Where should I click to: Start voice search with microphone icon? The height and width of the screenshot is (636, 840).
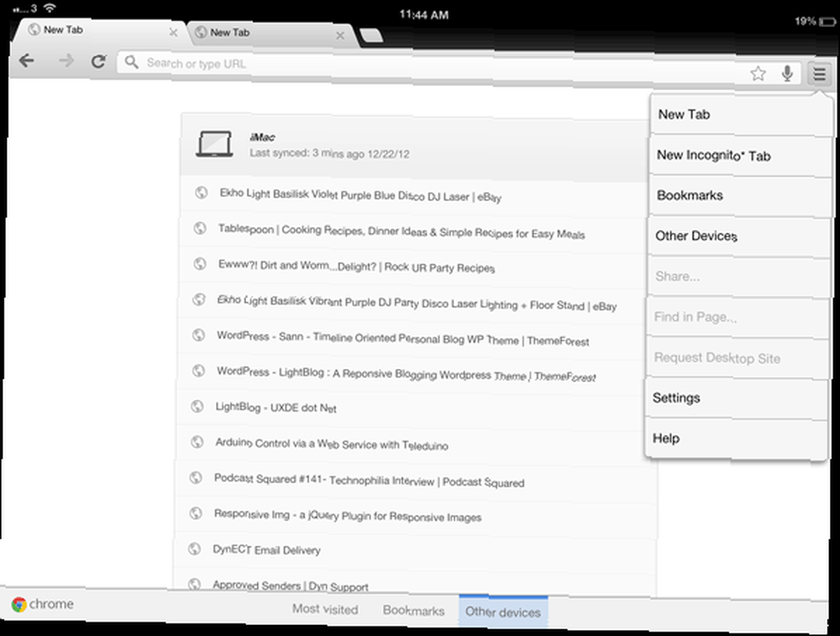click(x=787, y=73)
